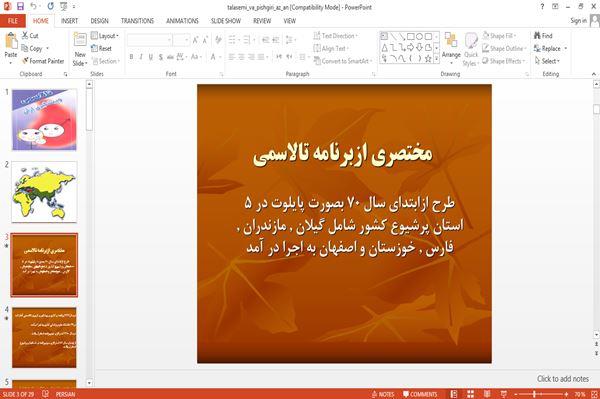
Task: Insert a New Slide
Action: pos(80,49)
